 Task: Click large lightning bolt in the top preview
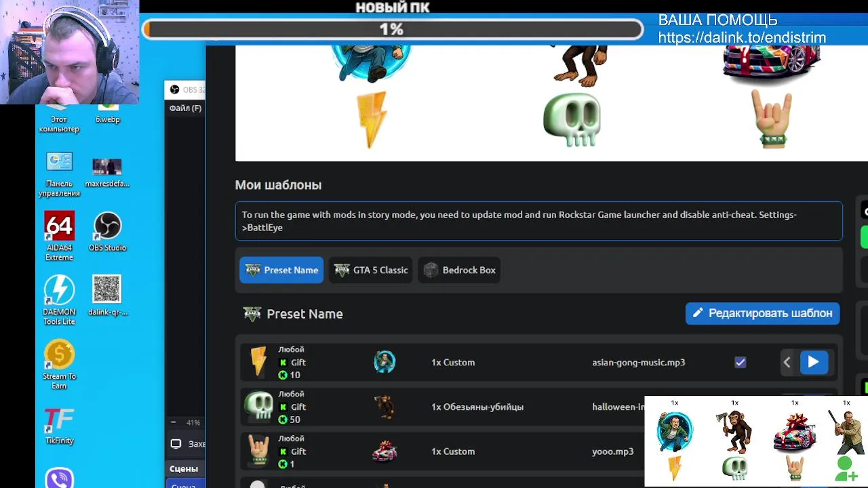point(372,120)
